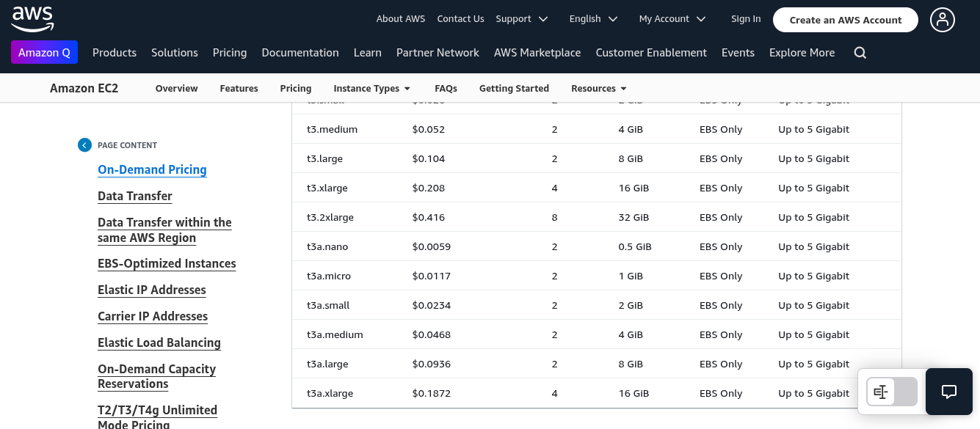The height and width of the screenshot is (429, 980).
Task: Open the FAQs tab
Action: [446, 88]
